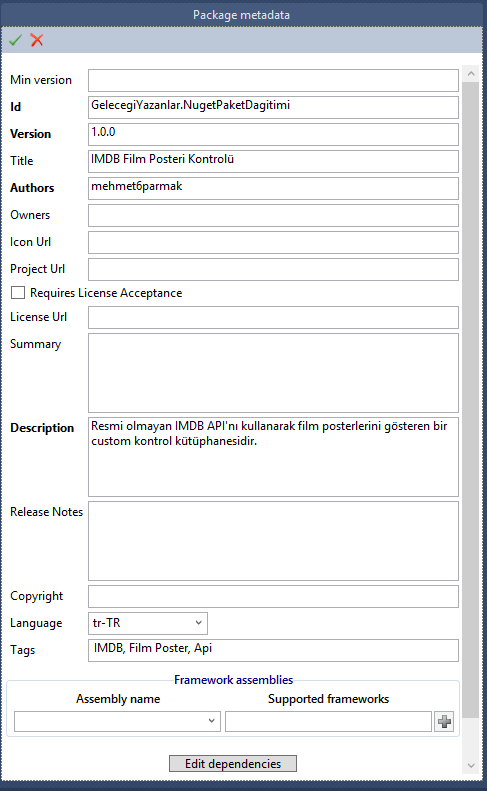Open the Language dropdown showing tr-TR
This screenshot has width=487, height=791.
(148, 623)
